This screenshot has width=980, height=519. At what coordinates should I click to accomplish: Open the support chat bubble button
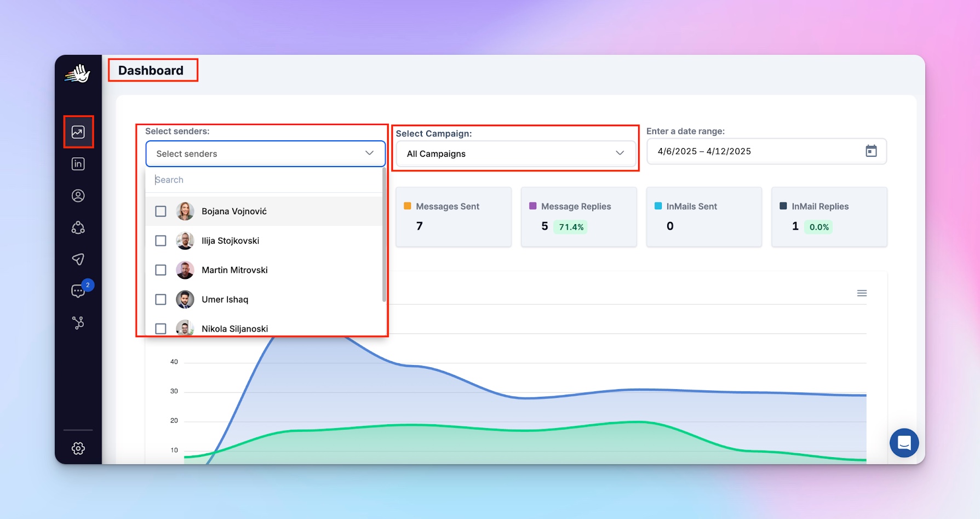coord(904,443)
